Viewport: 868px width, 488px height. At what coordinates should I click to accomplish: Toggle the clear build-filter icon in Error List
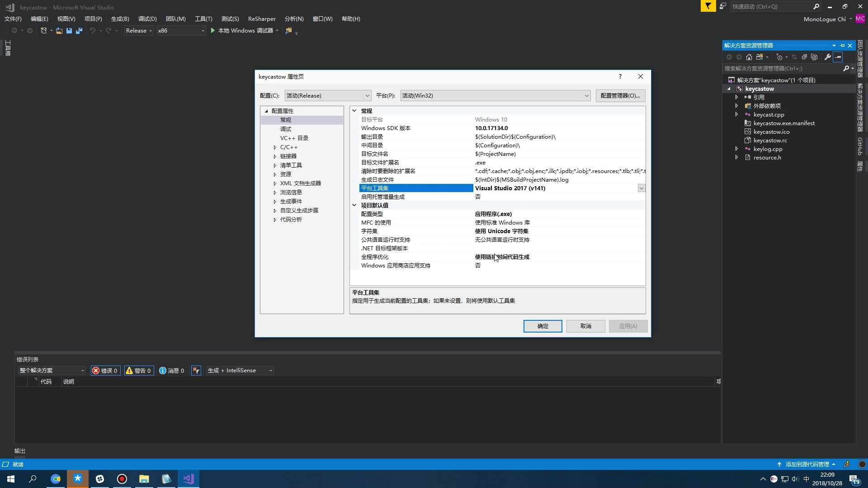(196, 371)
